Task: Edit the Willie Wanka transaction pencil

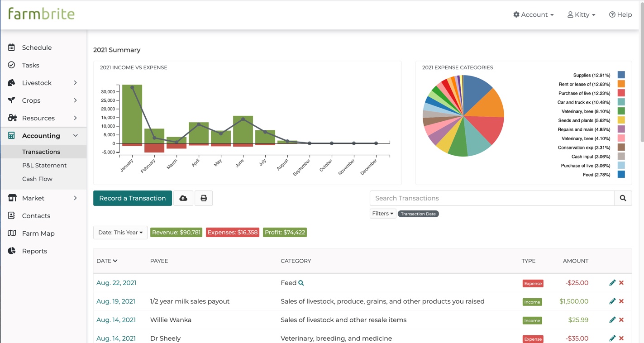Action: point(612,320)
